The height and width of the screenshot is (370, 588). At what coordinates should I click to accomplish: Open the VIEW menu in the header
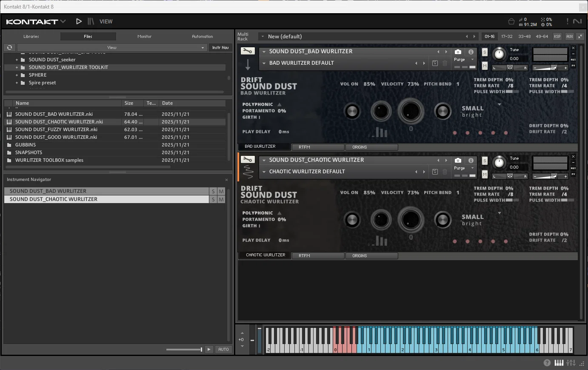[106, 21]
